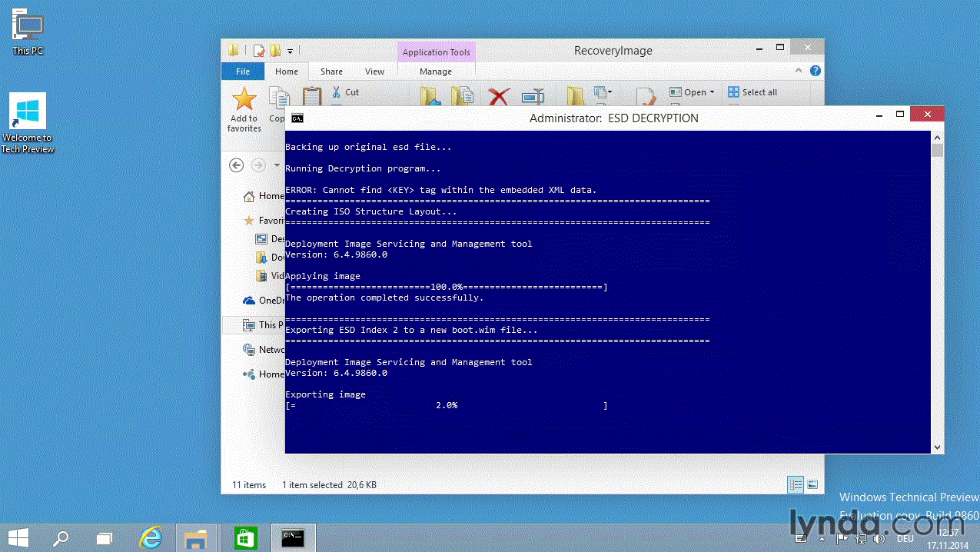
Task: Open Explorer Help question mark icon
Action: tap(816, 71)
